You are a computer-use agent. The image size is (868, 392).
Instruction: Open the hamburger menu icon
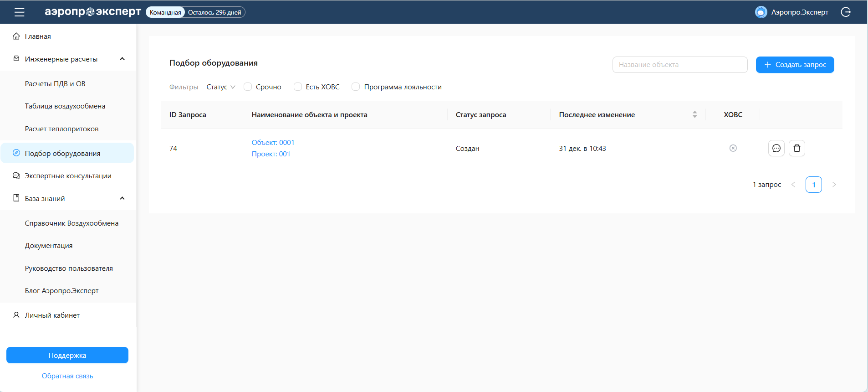19,12
